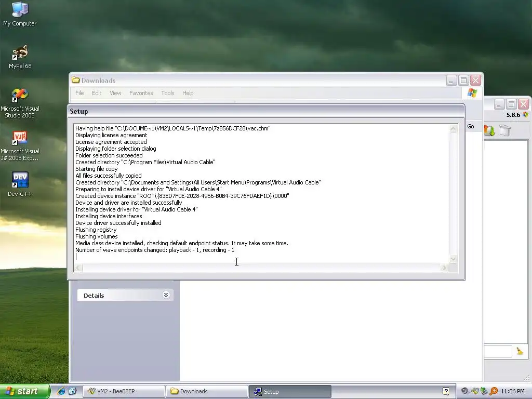
Task: Click the log line "Starting file copy"
Action: 96,169
